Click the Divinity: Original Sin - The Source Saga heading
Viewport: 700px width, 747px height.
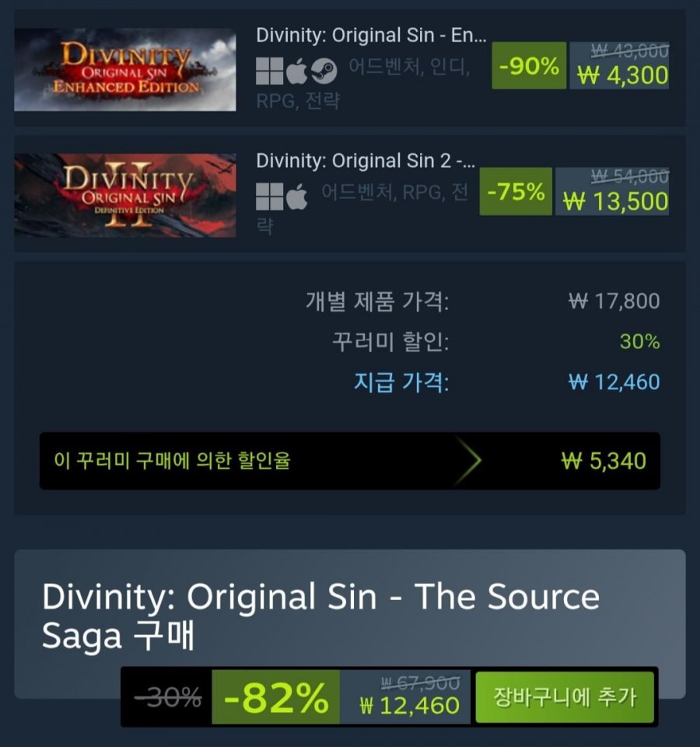320,616
